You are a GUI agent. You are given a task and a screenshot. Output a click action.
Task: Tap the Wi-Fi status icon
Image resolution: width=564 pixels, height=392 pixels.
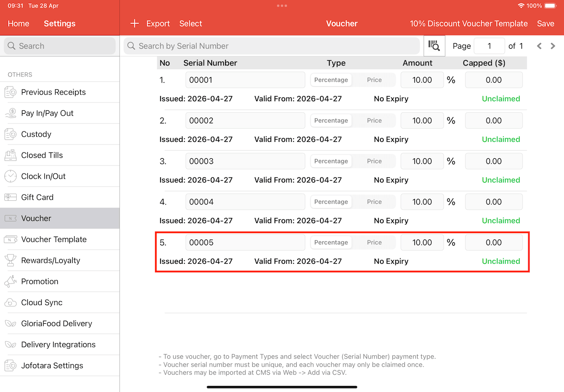pos(521,6)
